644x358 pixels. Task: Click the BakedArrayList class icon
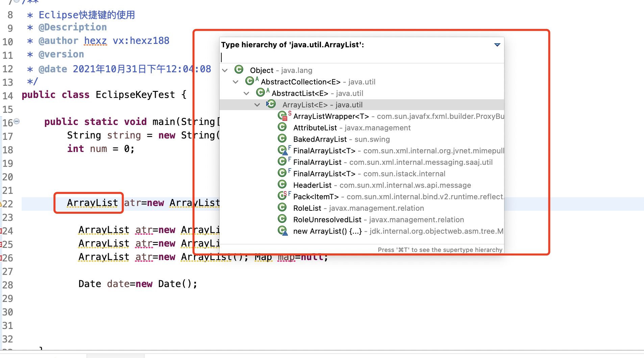click(282, 138)
